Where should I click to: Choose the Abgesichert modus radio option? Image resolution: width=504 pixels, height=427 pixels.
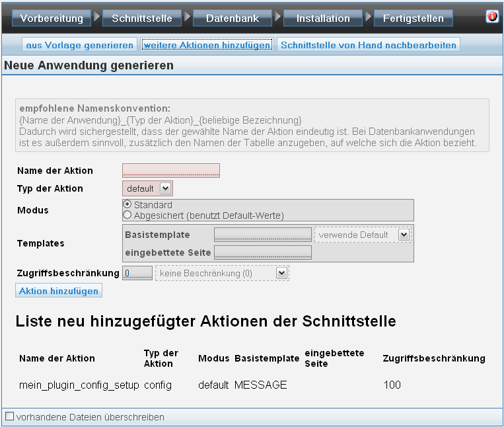[x=127, y=215]
